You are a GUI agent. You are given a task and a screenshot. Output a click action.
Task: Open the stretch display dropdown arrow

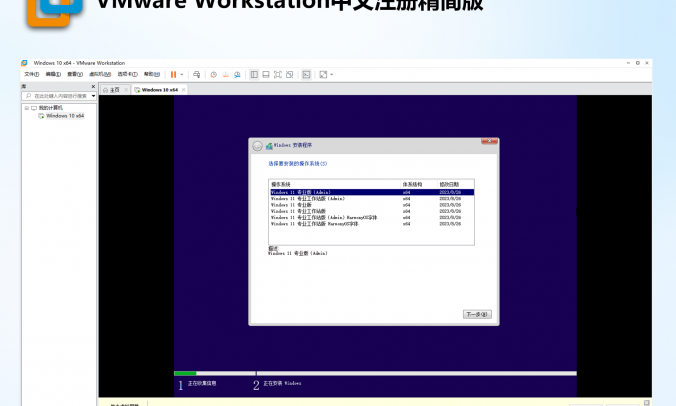tap(332, 75)
